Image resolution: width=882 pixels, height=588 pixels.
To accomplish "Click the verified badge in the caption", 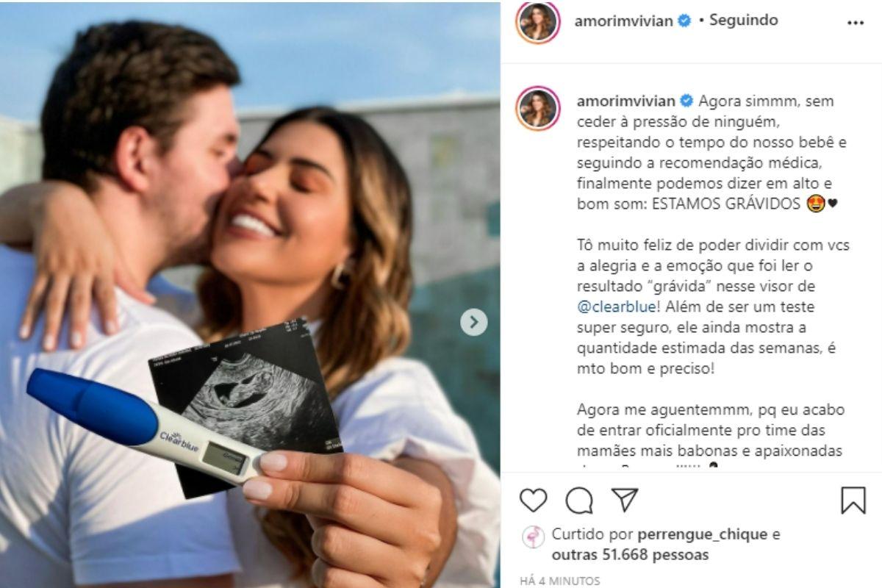I will pos(685,101).
